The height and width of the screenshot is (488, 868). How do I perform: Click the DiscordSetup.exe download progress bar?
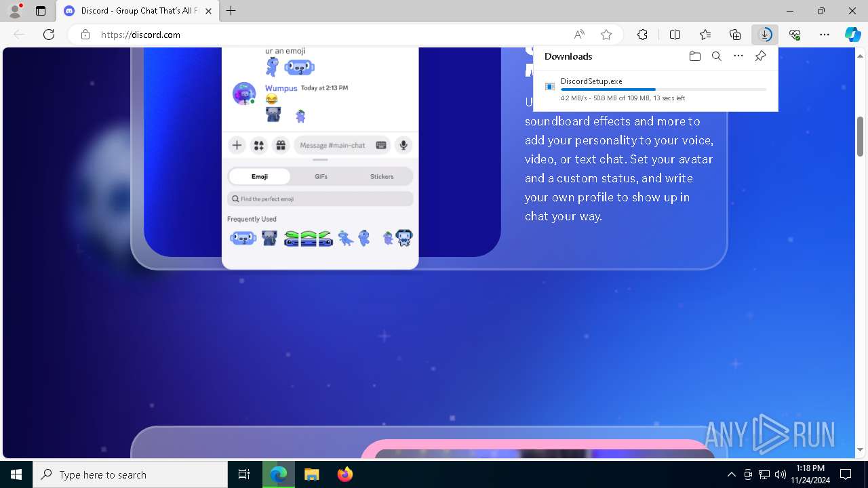[664, 89]
